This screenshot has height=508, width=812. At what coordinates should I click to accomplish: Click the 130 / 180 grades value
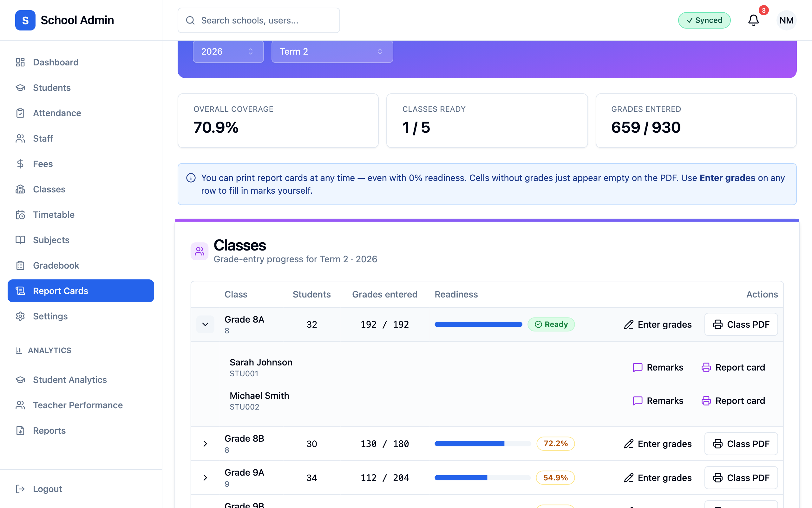[x=384, y=444]
